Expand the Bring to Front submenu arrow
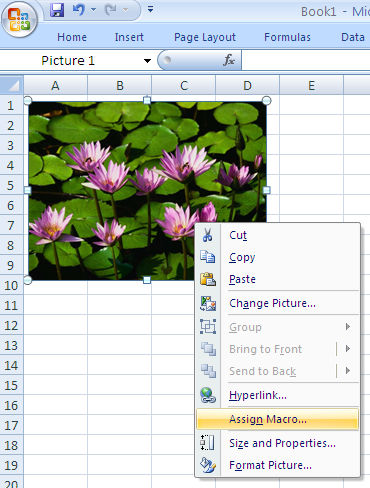Screen dimensions: 370x488 point(348,349)
